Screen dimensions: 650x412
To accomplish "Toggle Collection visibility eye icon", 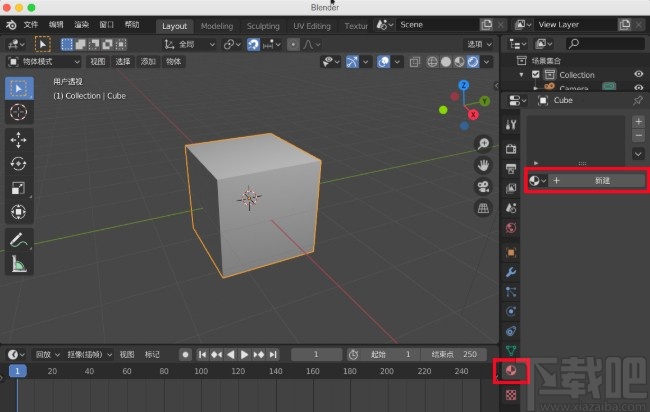I will (x=638, y=74).
